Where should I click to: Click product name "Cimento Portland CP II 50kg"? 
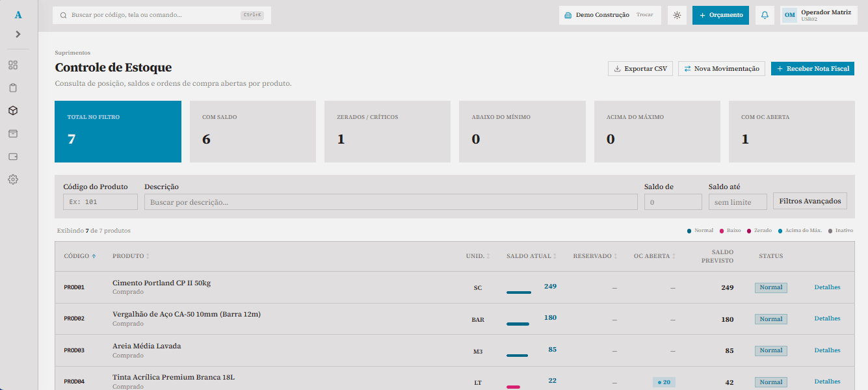point(162,283)
